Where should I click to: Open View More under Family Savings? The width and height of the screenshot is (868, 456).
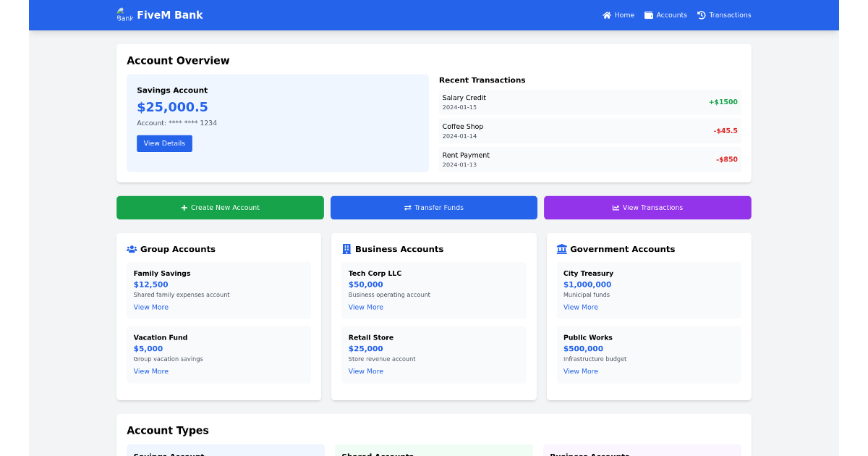click(x=150, y=307)
